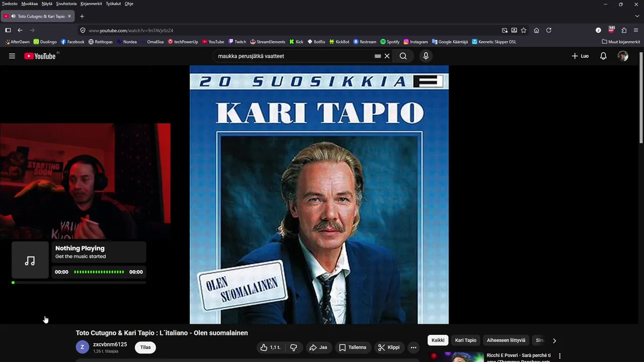
Task: Open the Instagram bookmark
Action: pyautogui.click(x=416, y=42)
